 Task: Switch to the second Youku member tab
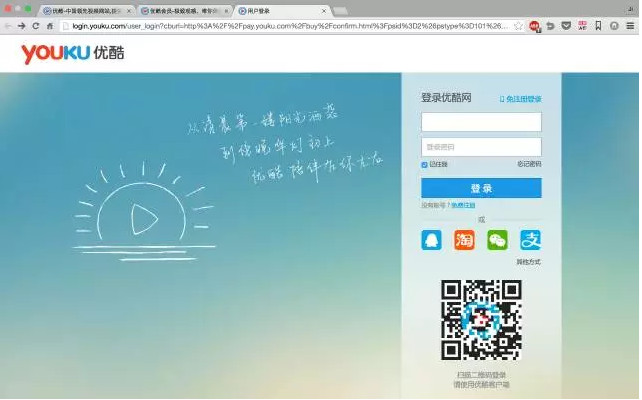click(183, 11)
